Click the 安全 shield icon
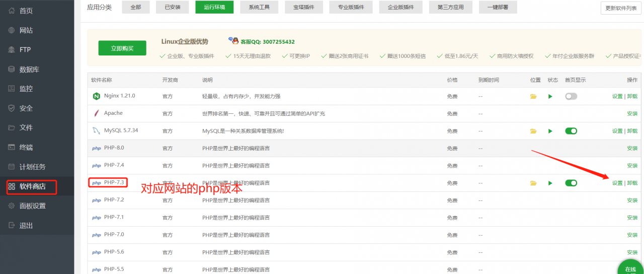Viewport: 644px width, 274px height. 12,108
